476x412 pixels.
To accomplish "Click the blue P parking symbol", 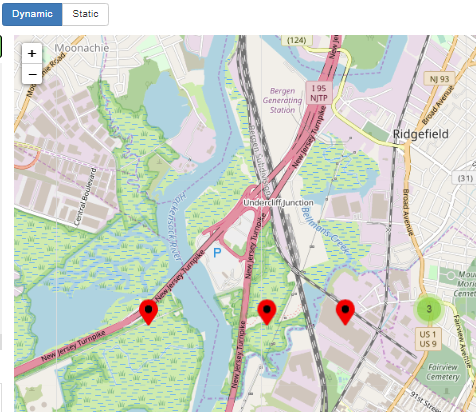I will tap(217, 253).
